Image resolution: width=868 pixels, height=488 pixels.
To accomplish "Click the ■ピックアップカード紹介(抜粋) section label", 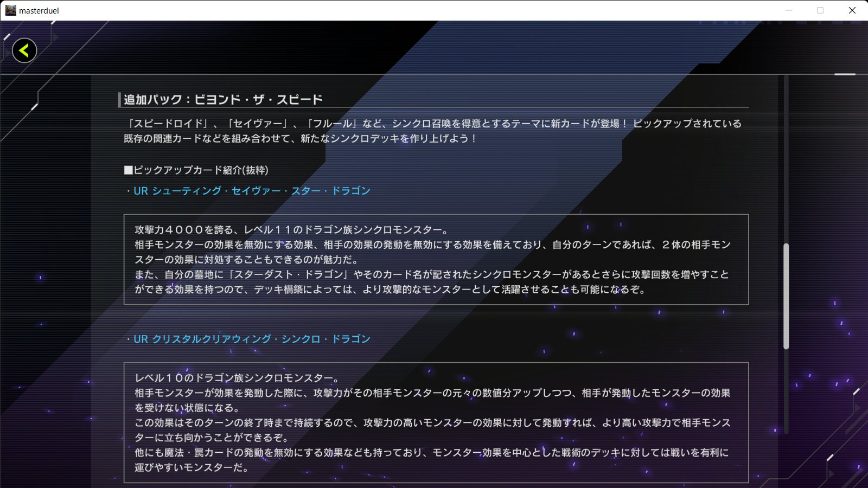I will point(196,170).
